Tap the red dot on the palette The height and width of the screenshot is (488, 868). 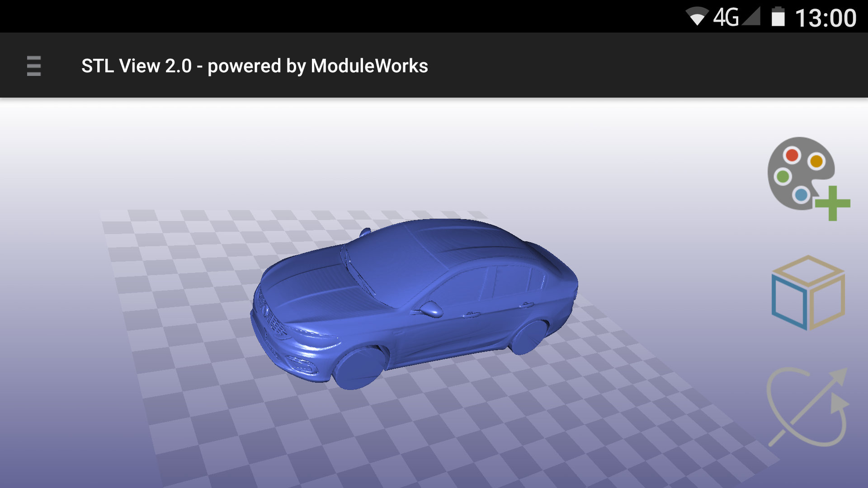click(792, 155)
